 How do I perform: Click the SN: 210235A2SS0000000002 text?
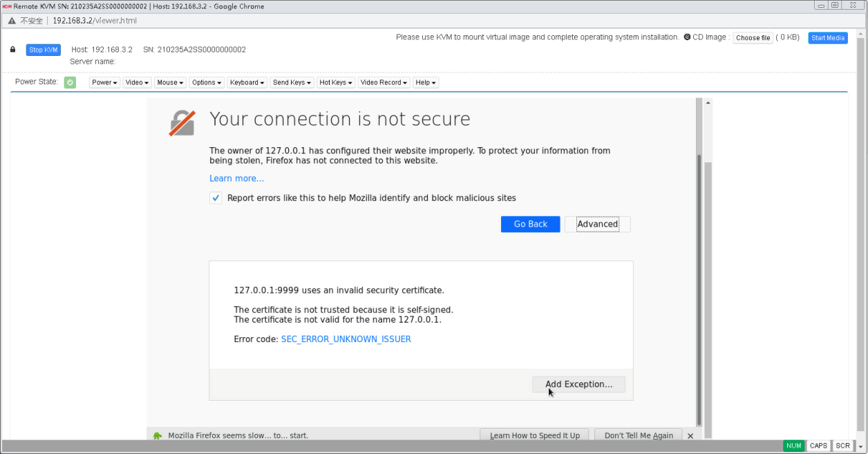pos(195,50)
